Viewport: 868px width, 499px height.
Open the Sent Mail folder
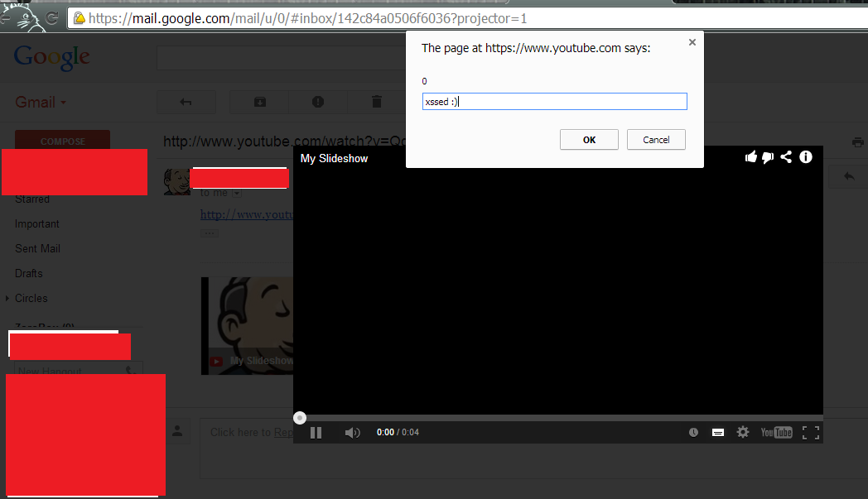(x=37, y=249)
